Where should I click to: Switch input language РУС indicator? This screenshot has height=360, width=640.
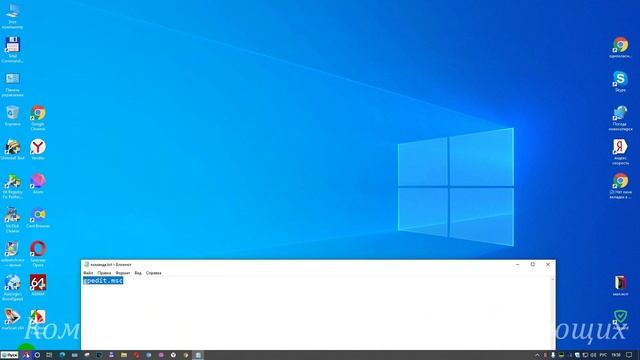pyautogui.click(x=603, y=355)
